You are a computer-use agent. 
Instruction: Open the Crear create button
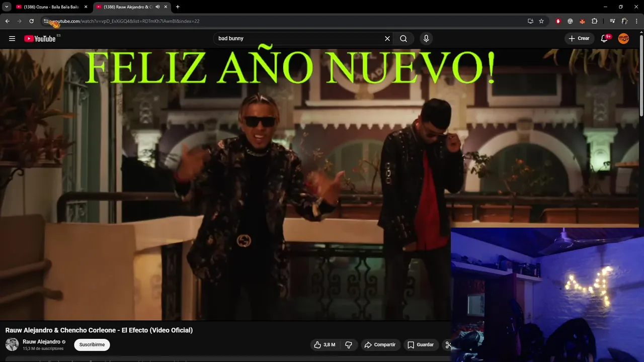click(579, 39)
